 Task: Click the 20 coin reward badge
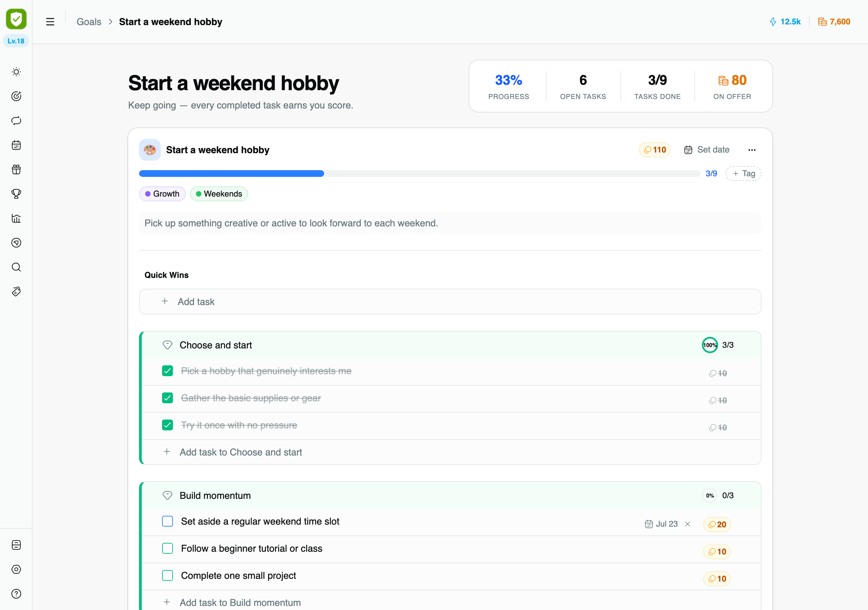pos(717,525)
